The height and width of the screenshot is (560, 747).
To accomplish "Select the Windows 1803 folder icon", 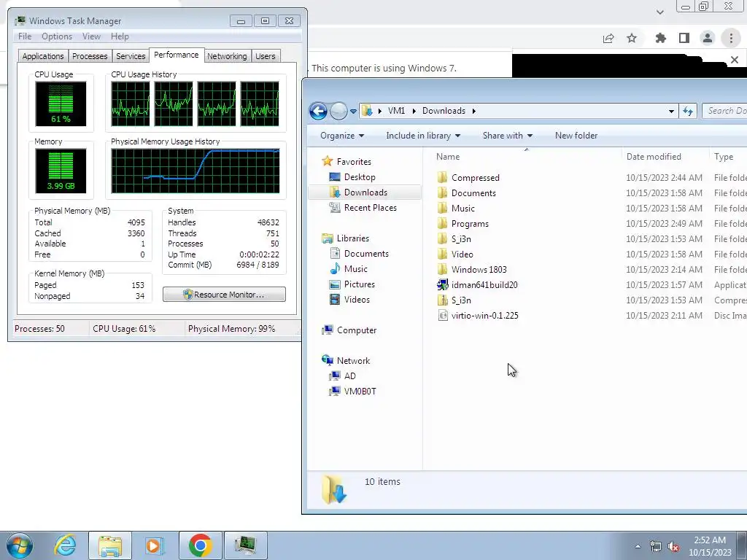I will coord(443,270).
